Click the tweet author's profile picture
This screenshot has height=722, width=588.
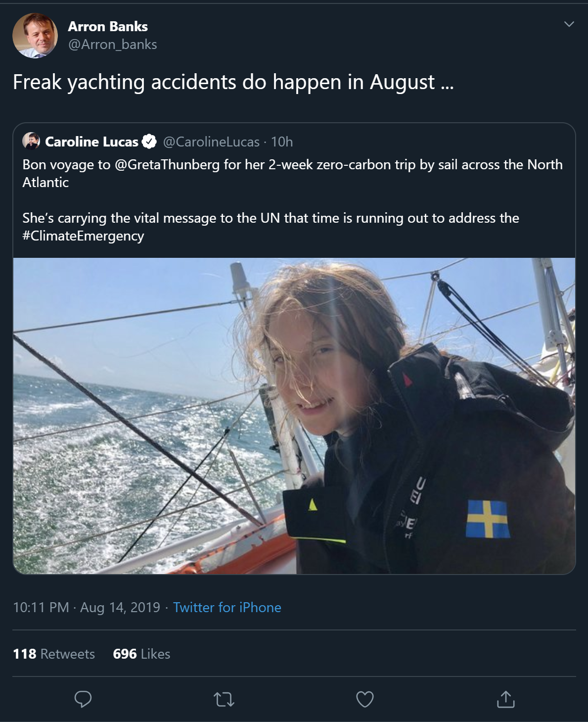click(35, 36)
